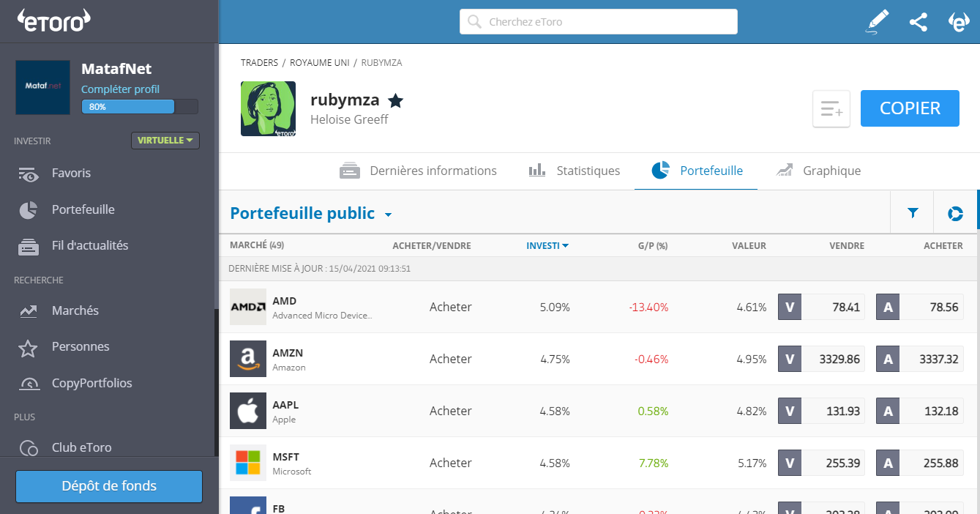Click rubymza's avatar picture
Viewport: 980px width, 514px height.
(268, 109)
